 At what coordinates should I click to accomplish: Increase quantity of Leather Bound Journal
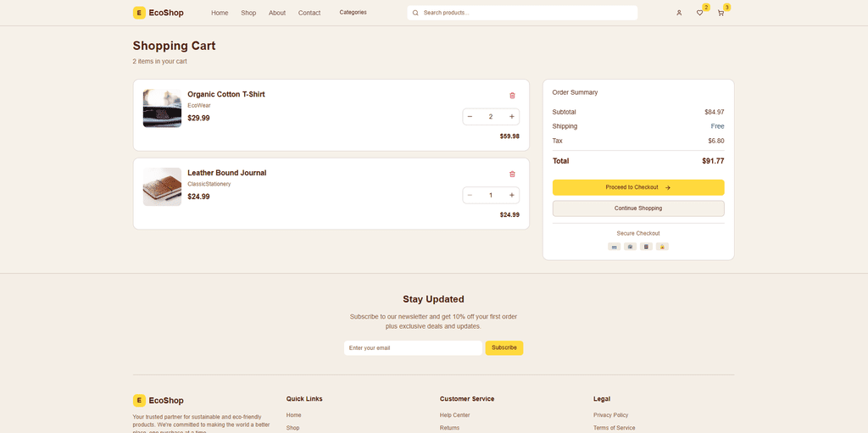click(511, 196)
